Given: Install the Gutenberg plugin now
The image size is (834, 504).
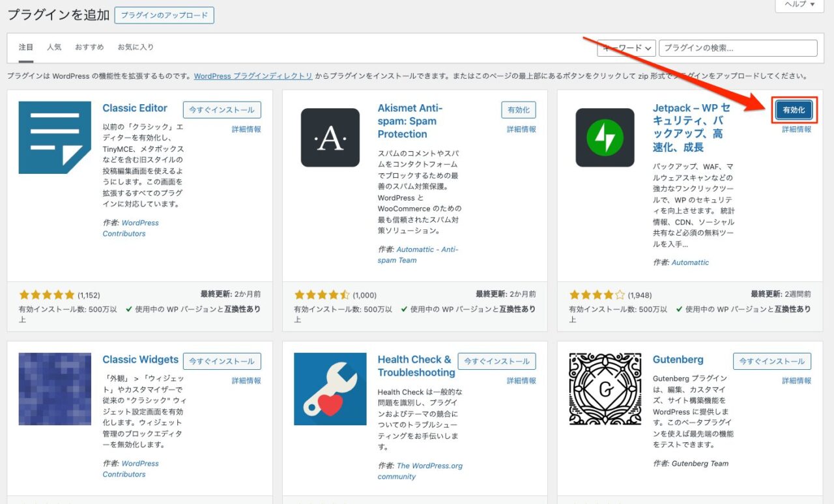Looking at the screenshot, I should (772, 361).
